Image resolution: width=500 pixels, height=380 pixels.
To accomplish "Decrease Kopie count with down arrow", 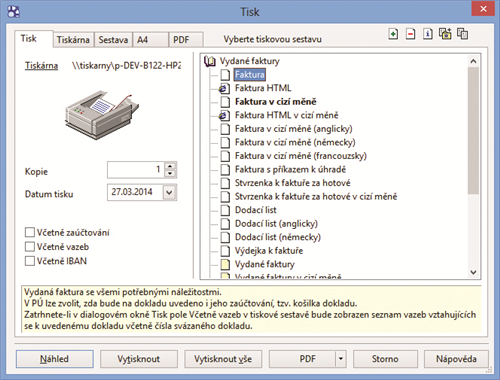I will click(170, 174).
